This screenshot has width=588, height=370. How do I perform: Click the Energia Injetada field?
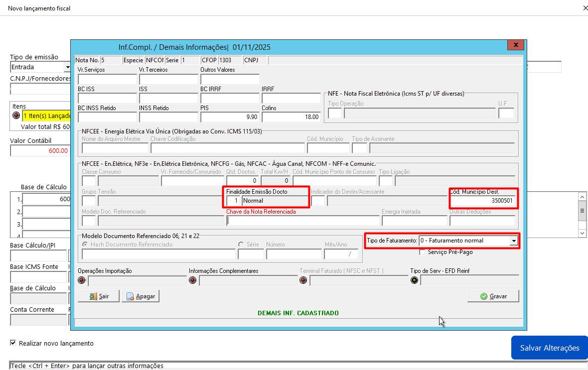point(415,221)
